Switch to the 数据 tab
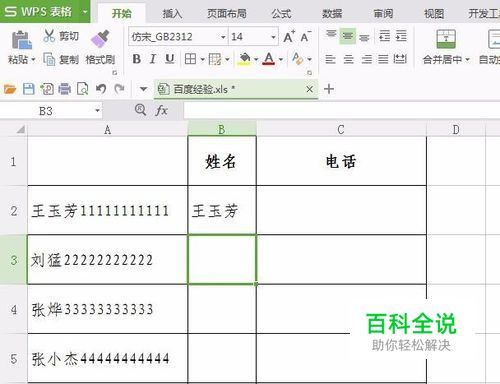The image size is (500, 384). click(332, 13)
